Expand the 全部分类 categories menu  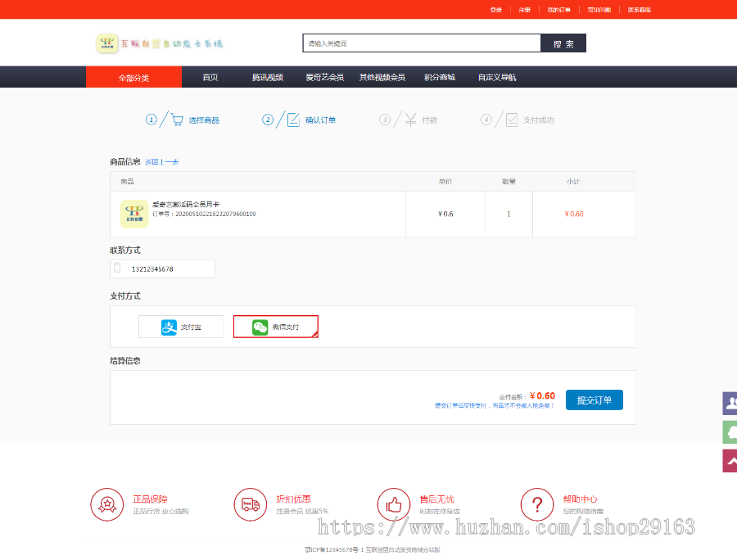[133, 77]
